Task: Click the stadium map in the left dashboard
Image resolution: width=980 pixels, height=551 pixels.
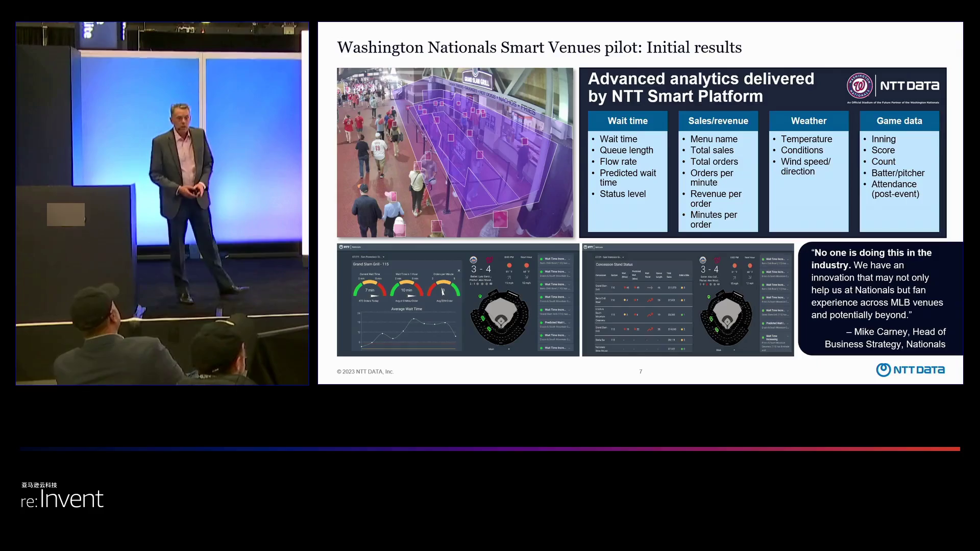Action: coord(500,318)
